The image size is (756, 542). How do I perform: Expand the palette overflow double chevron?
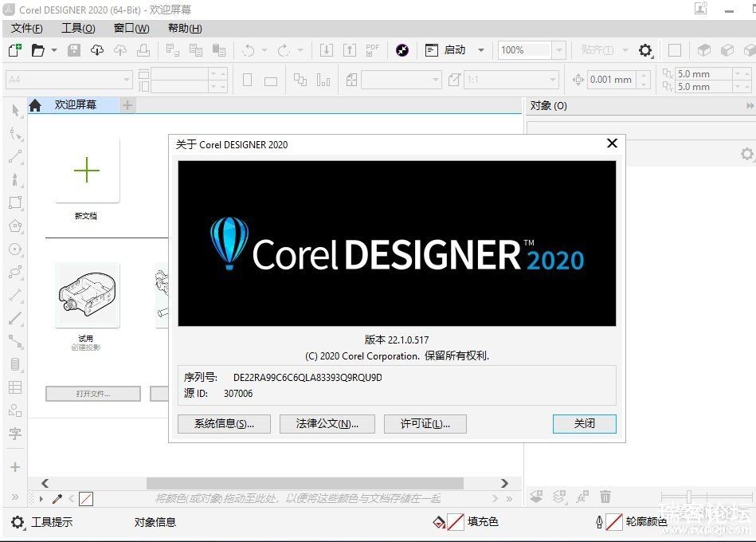click(509, 499)
